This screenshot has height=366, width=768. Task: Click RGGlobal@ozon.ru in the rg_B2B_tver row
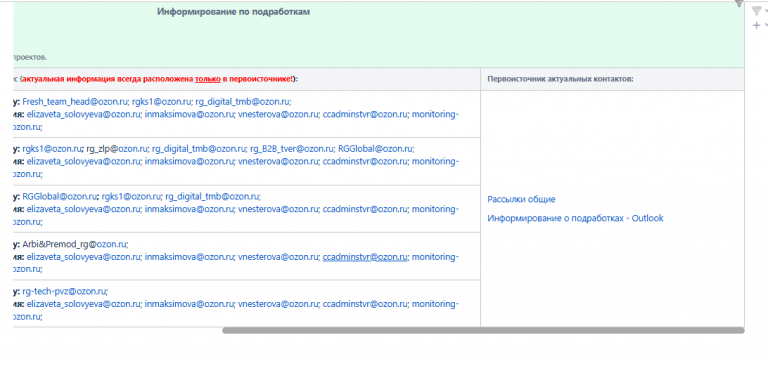point(376,149)
